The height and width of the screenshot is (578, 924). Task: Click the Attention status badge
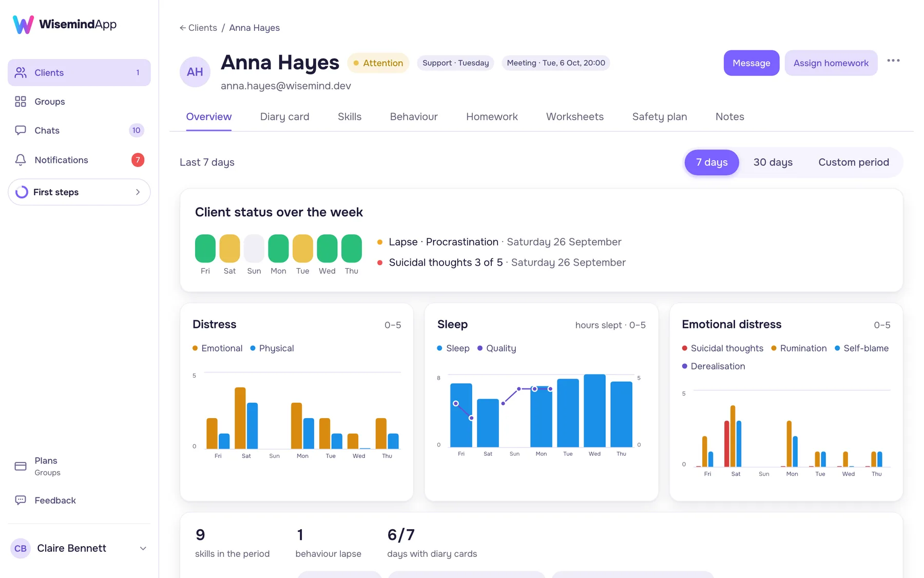378,63
